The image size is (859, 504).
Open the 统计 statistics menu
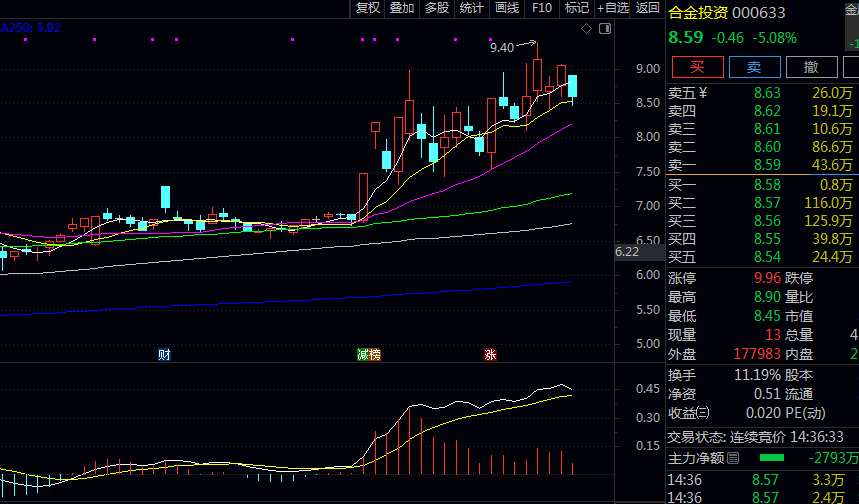[x=471, y=8]
